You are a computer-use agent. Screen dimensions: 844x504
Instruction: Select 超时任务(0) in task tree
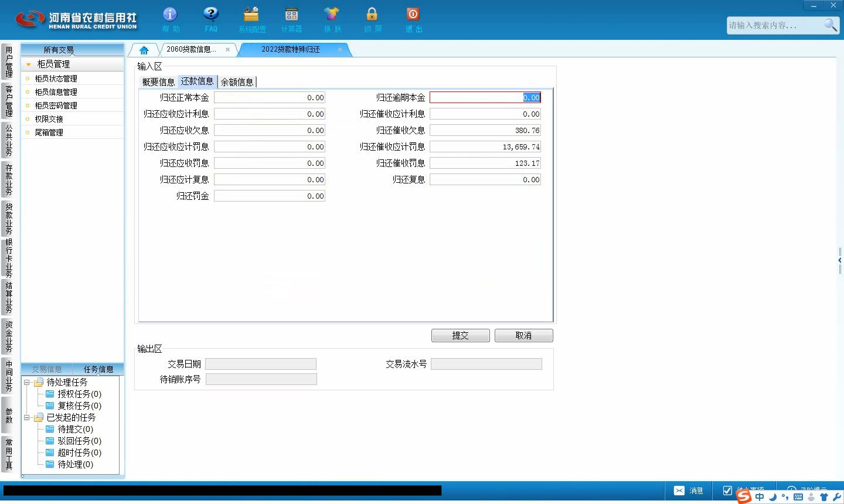pyautogui.click(x=79, y=452)
